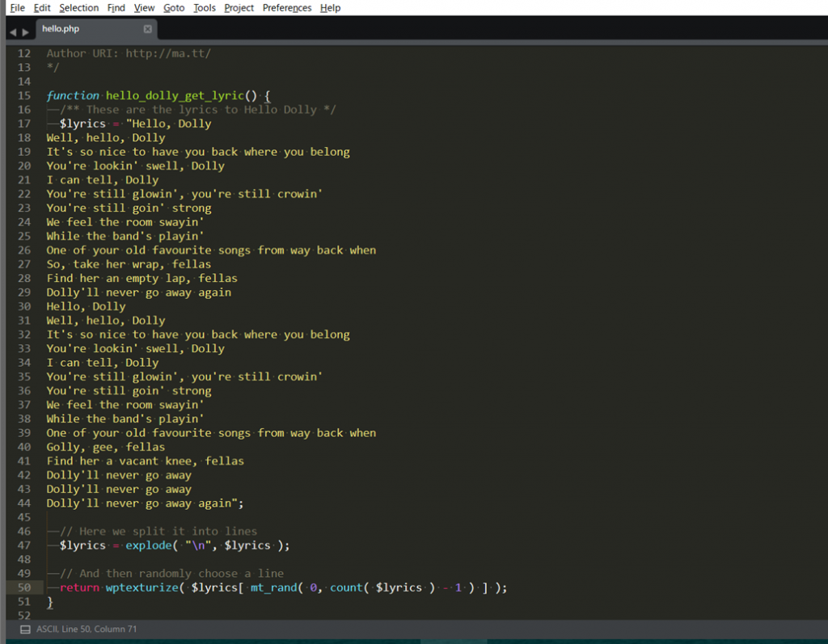Open the Find menu
This screenshot has width=828, height=644.
click(116, 8)
